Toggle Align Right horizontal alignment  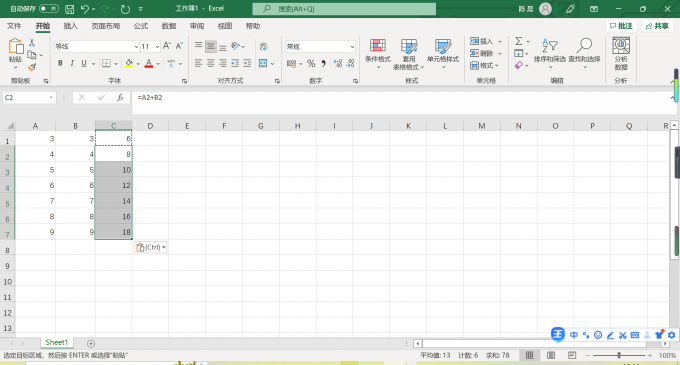coord(223,63)
